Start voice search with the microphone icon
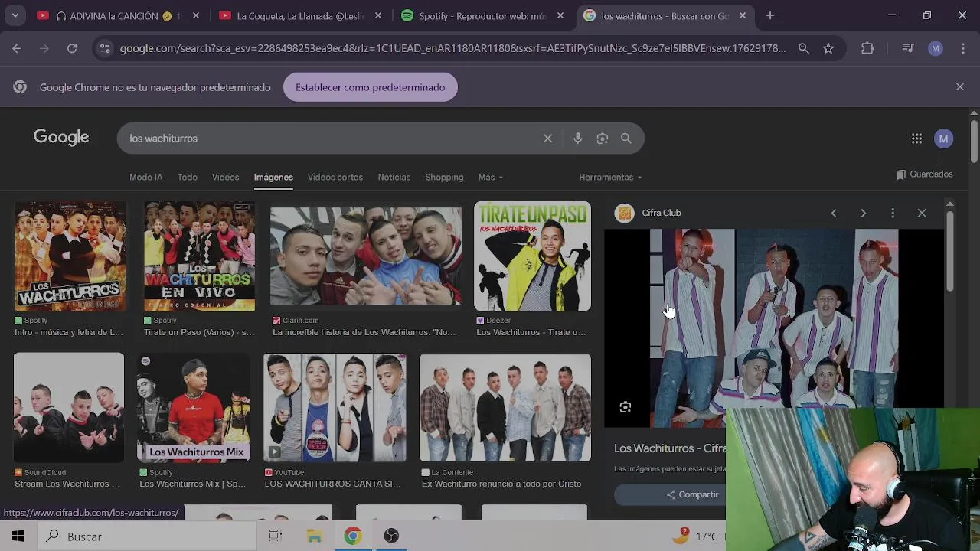 (x=578, y=139)
